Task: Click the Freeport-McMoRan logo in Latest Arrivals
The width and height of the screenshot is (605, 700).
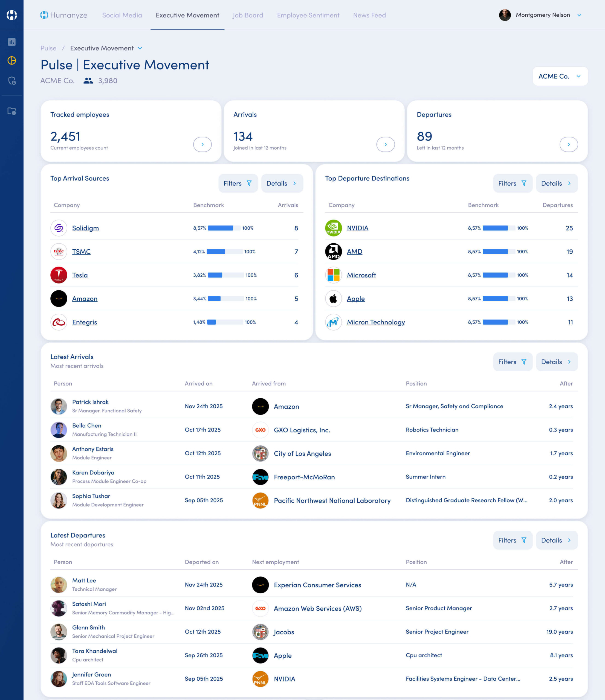Action: (x=260, y=477)
